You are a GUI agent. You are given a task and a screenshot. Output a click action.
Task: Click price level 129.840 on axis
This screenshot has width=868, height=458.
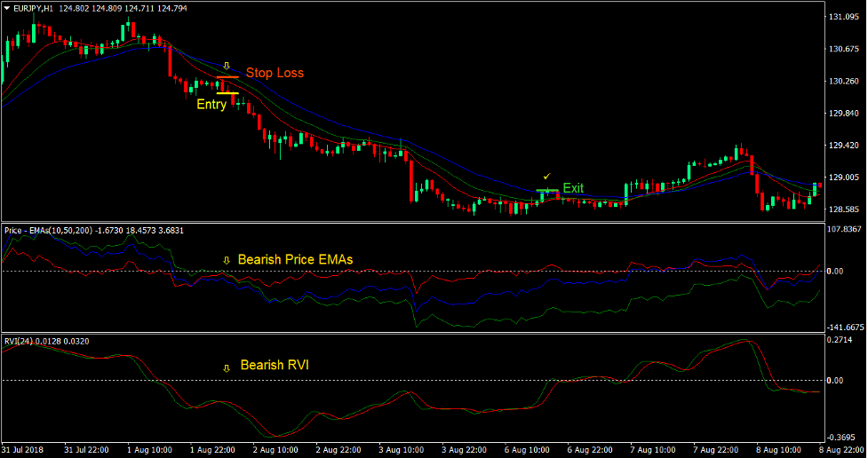point(844,114)
